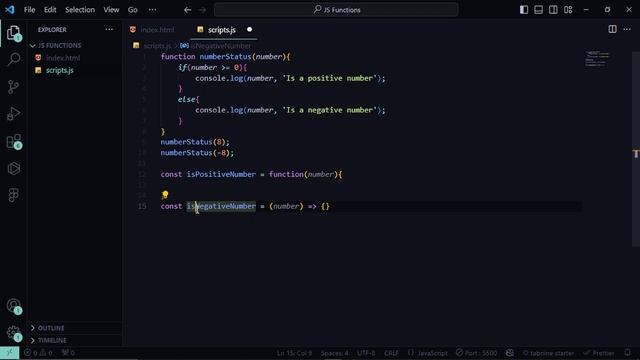Open Customize Layout icon
The width and height of the screenshot is (640, 360).
568,9
